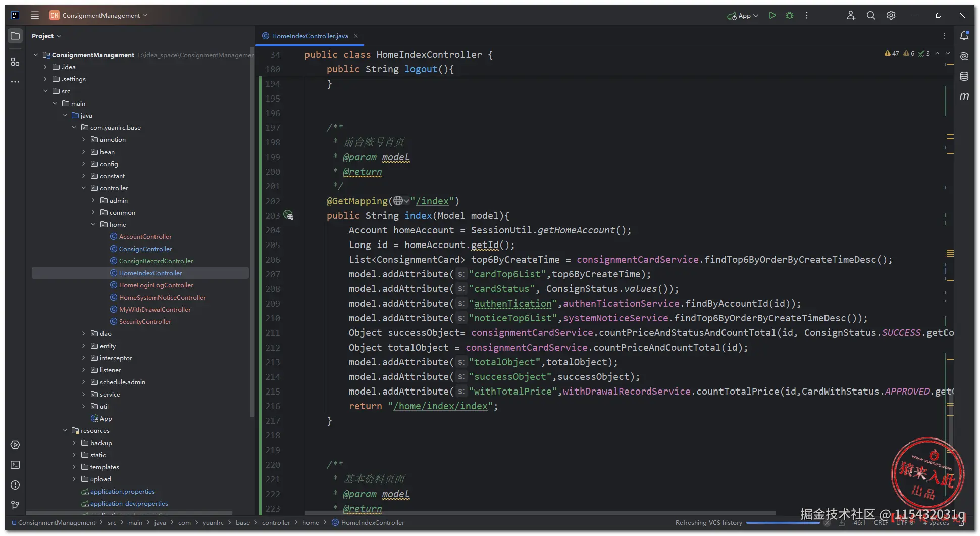This screenshot has height=536, width=980.
Task: Open the Terminal tool window
Action: [x=15, y=465]
